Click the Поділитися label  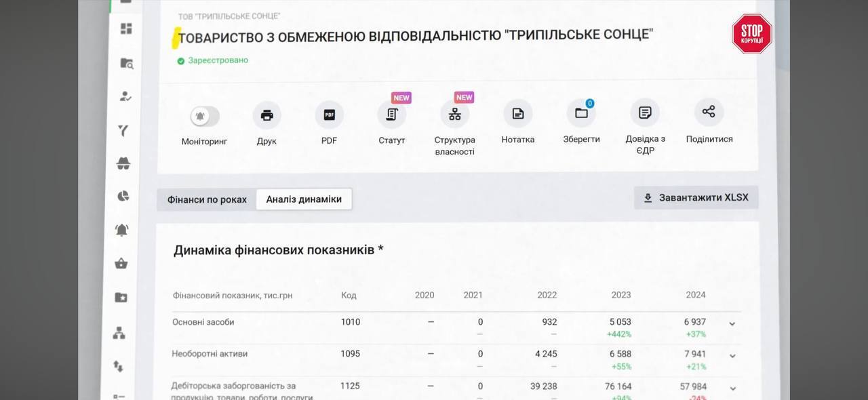[709, 139]
